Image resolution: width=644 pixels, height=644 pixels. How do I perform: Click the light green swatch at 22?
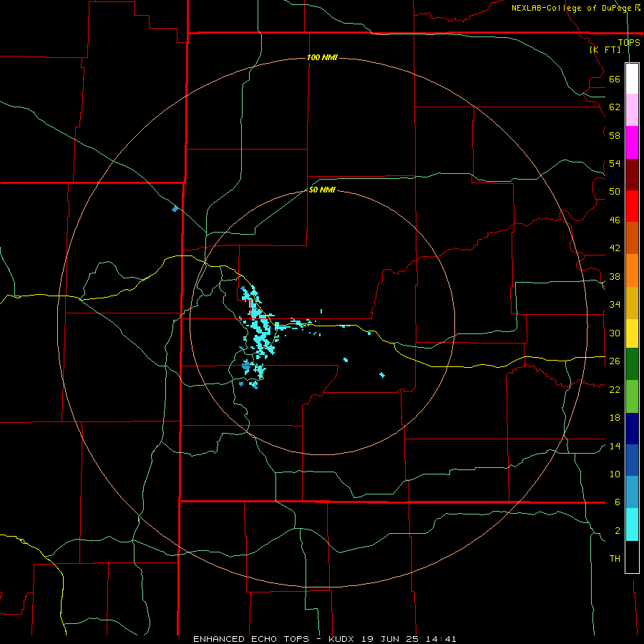pos(632,396)
